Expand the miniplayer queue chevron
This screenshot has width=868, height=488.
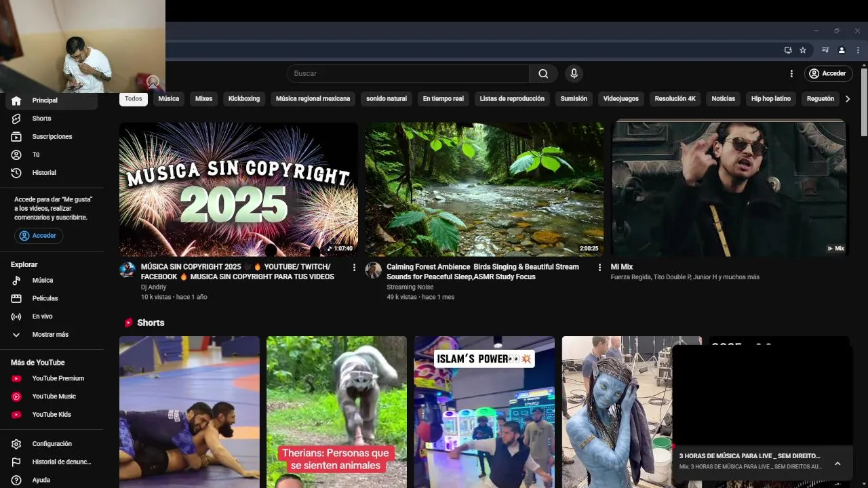pyautogui.click(x=837, y=464)
